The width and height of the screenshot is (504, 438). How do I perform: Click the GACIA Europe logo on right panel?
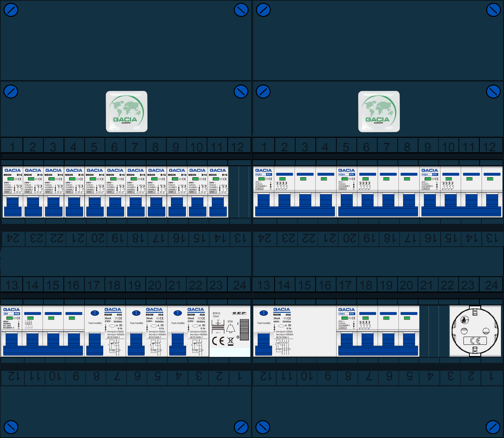379,111
